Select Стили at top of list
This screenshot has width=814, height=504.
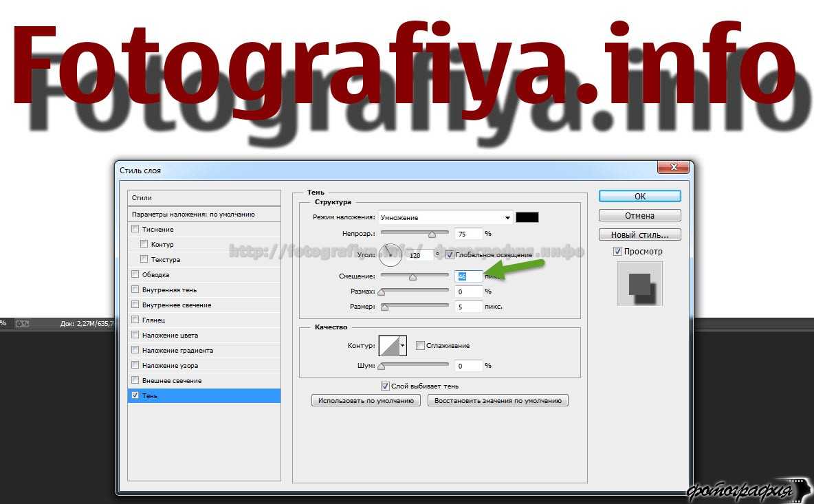(204, 197)
